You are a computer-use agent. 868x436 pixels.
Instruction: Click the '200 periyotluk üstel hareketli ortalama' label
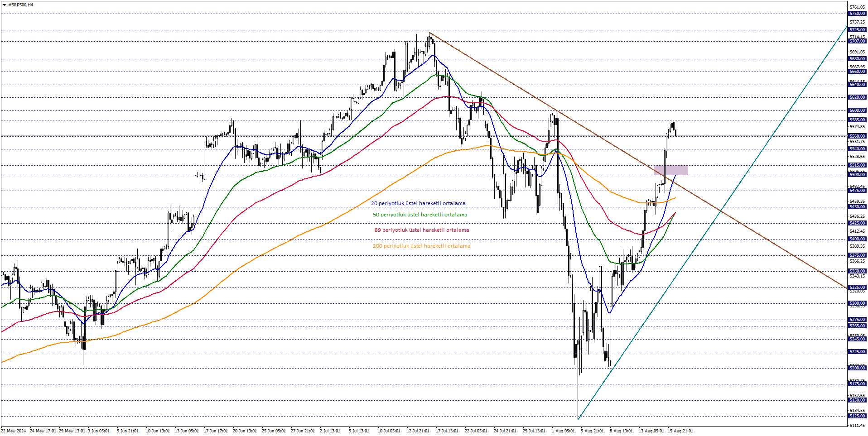(x=421, y=246)
